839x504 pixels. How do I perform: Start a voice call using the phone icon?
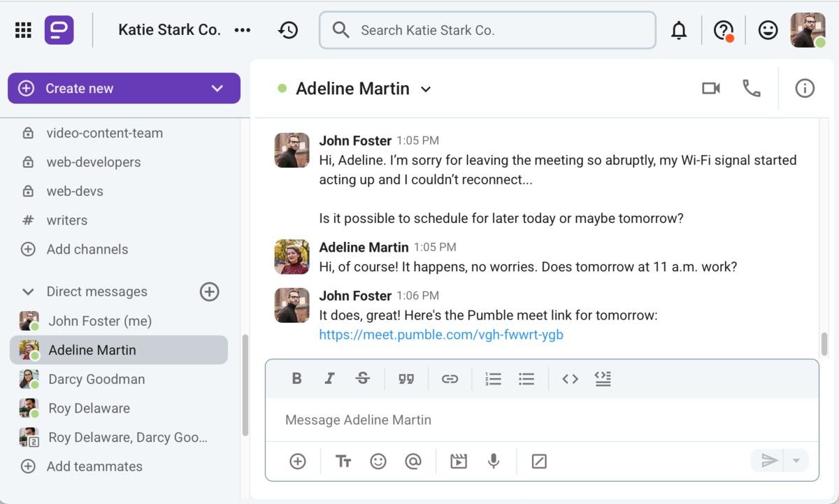(x=751, y=89)
